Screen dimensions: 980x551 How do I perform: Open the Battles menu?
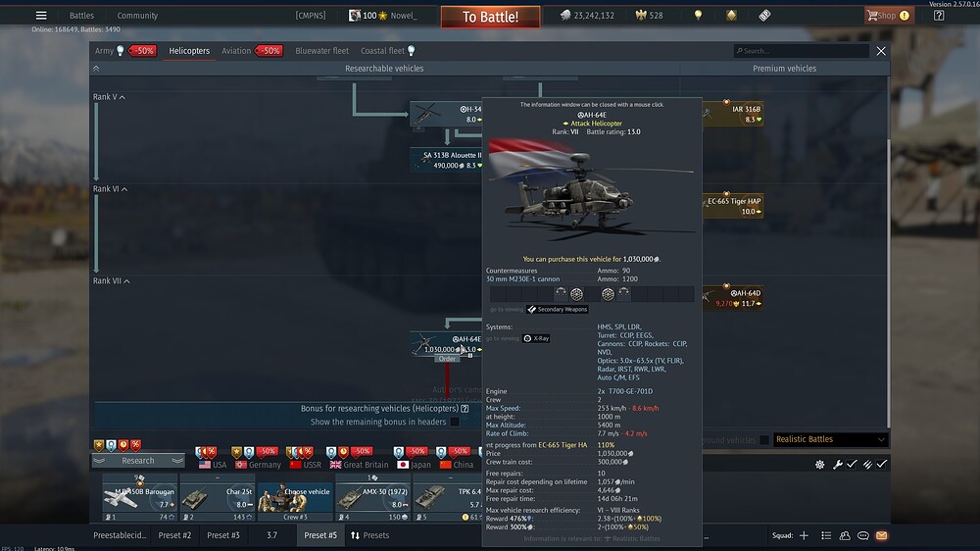click(81, 16)
